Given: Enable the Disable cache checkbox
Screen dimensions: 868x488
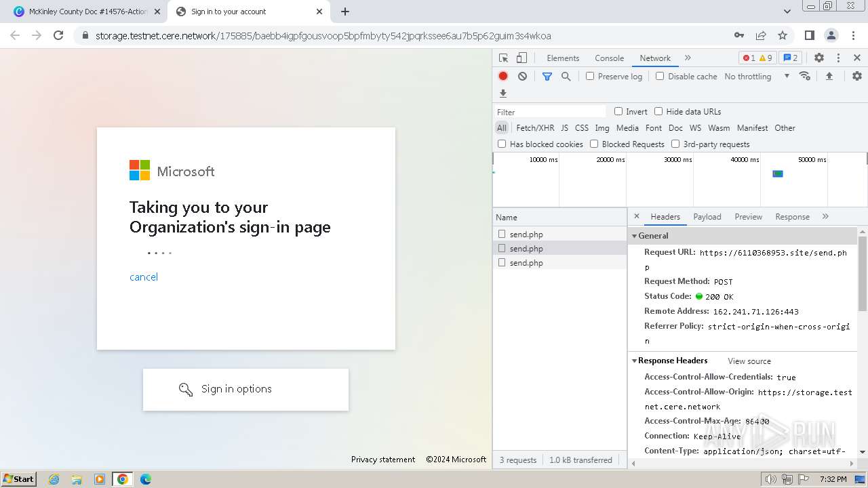Looking at the screenshot, I should tap(660, 76).
